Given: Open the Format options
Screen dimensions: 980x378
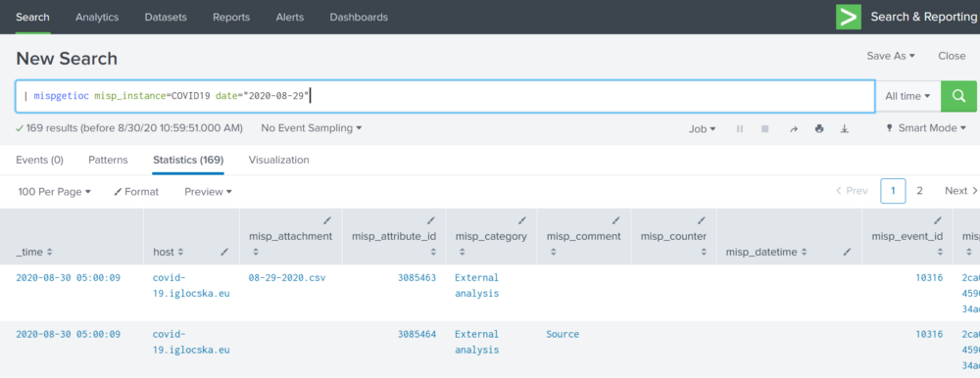Looking at the screenshot, I should [x=136, y=192].
